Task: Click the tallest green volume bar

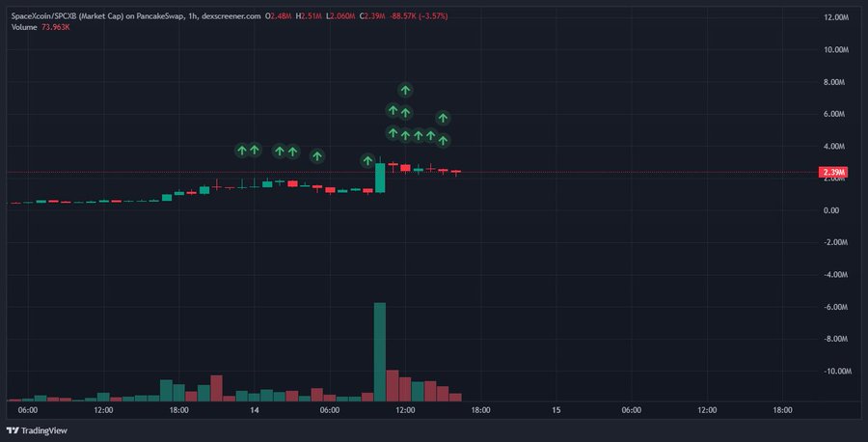Action: point(380,351)
